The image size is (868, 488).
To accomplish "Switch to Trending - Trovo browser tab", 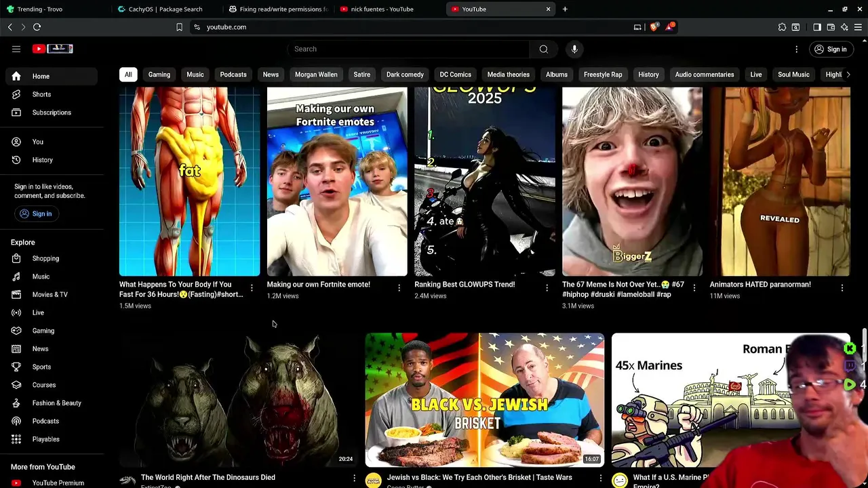I will [54, 9].
